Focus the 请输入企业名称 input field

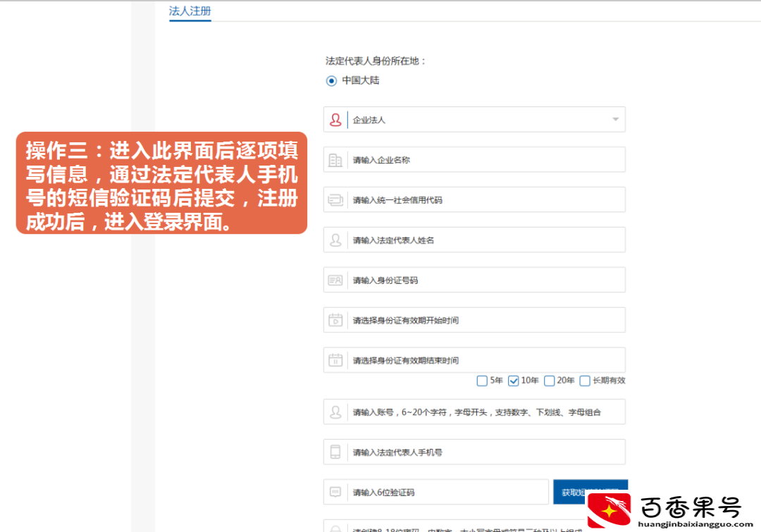coord(474,160)
